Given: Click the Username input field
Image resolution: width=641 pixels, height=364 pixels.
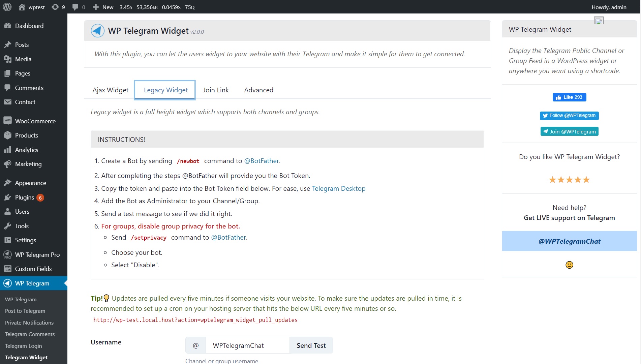Looking at the screenshot, I should click(248, 345).
